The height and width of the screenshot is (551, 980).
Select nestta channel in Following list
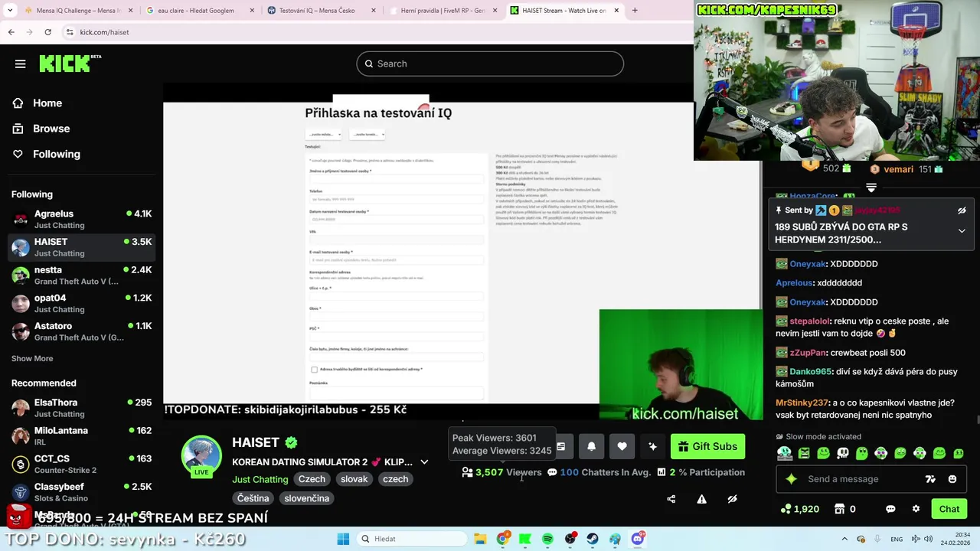tap(80, 275)
